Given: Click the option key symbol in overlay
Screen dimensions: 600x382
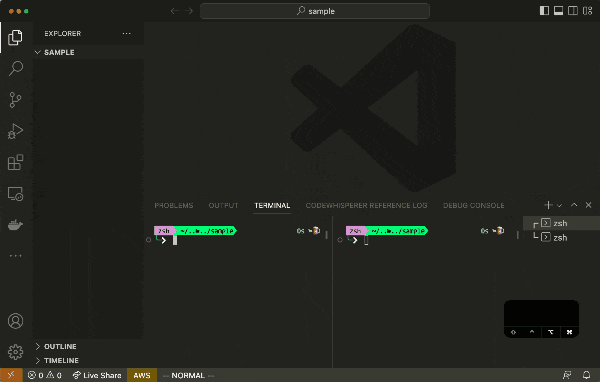Looking at the screenshot, I should tap(551, 332).
